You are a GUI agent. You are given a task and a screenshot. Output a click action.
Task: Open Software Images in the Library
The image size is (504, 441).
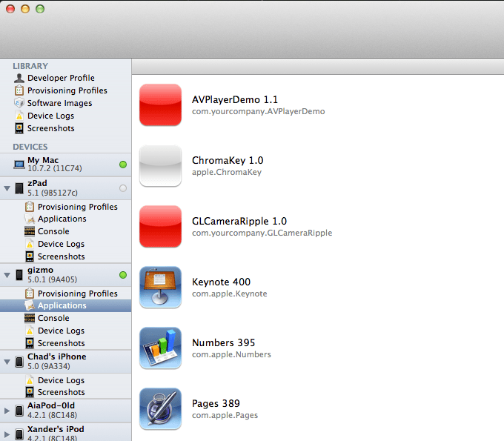(x=60, y=103)
